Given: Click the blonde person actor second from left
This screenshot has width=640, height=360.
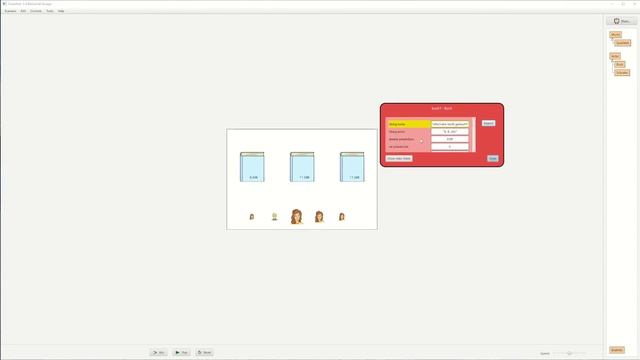Looking at the screenshot, I should pyautogui.click(x=275, y=217).
